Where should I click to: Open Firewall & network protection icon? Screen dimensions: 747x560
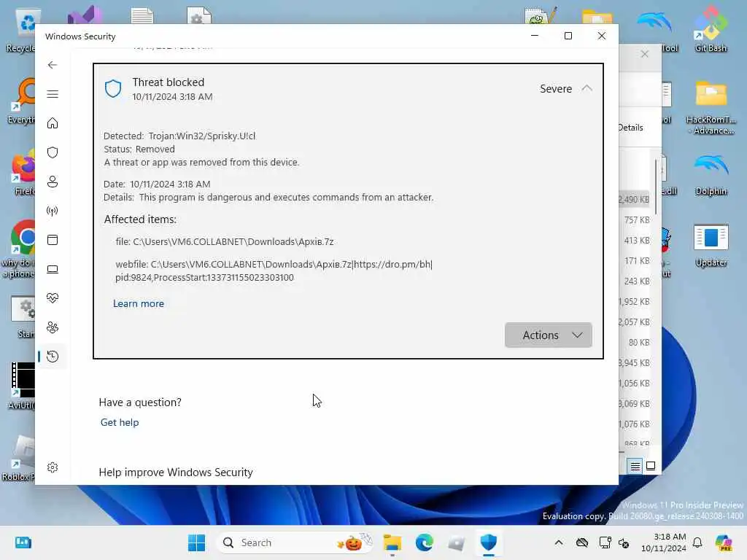click(53, 211)
